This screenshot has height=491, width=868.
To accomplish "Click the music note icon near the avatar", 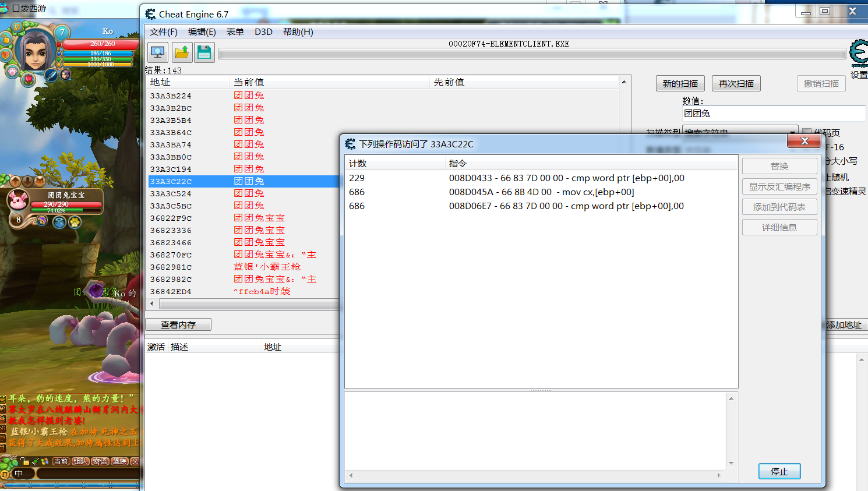I will [16, 27].
